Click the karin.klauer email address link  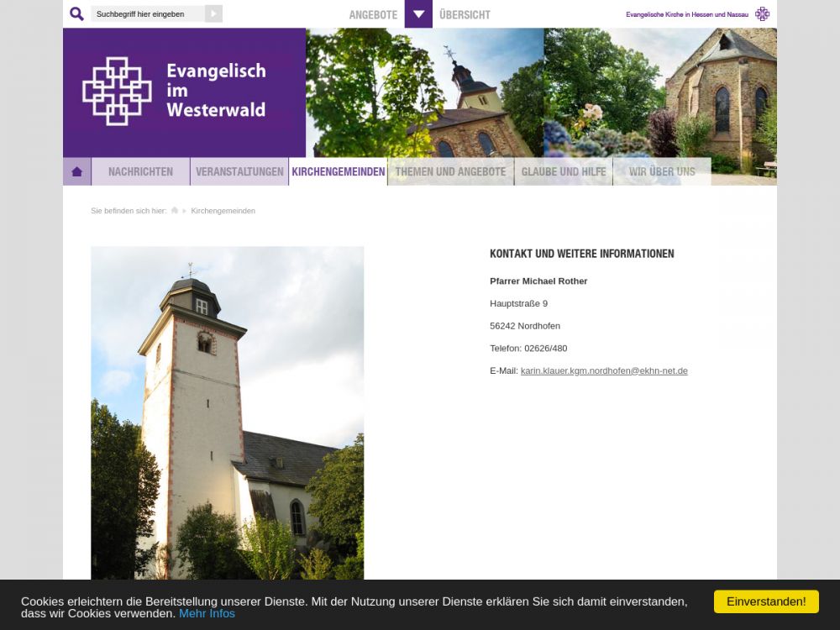pyautogui.click(x=604, y=370)
